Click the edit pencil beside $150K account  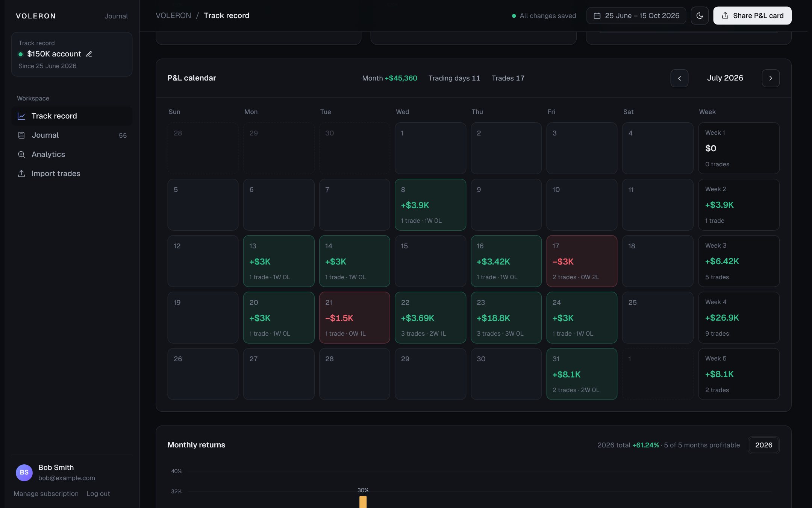pyautogui.click(x=89, y=54)
